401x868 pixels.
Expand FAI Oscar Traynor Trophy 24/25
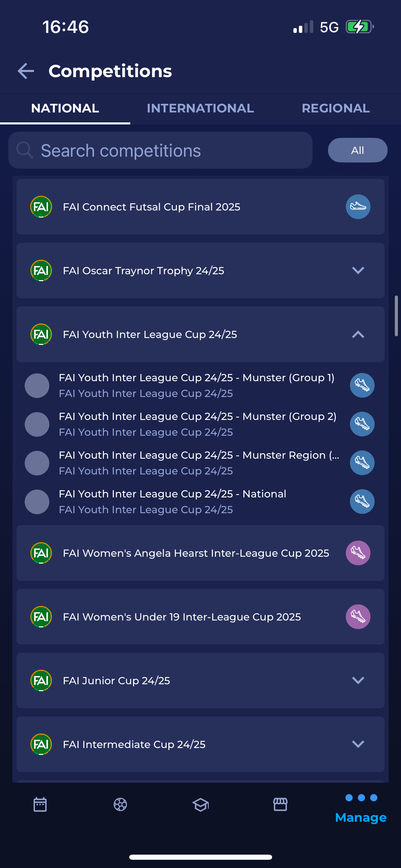(358, 270)
